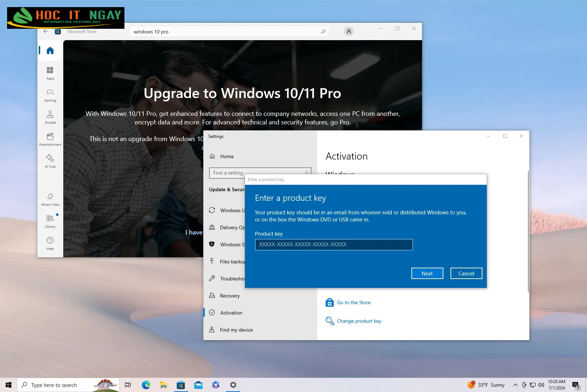Open Mail app from taskbar
Image resolution: width=587 pixels, height=392 pixels.
(x=198, y=385)
